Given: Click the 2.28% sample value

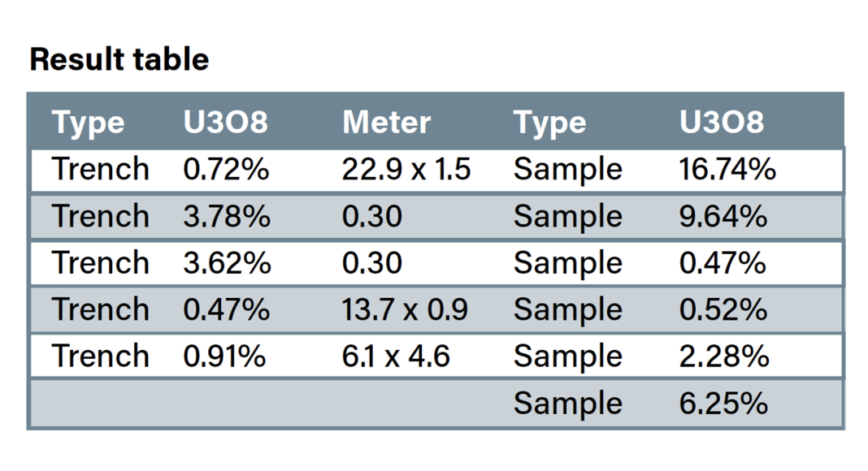Looking at the screenshot, I should 723,356.
